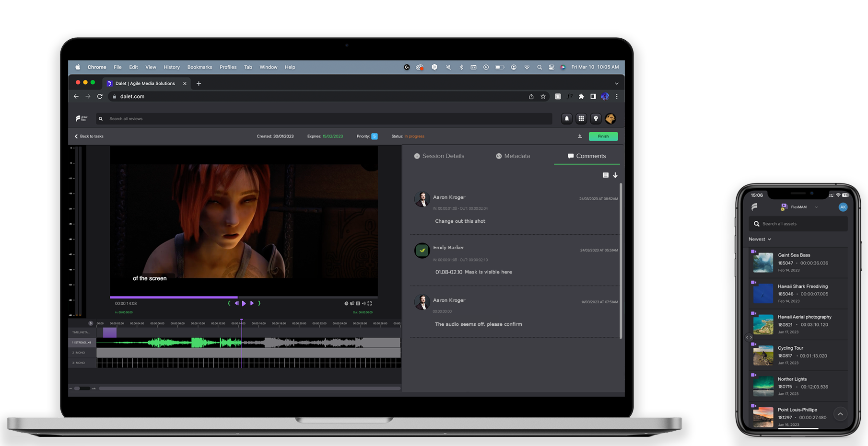The image size is (868, 446).
Task: Open Spotlight search in menu bar
Action: click(x=540, y=67)
